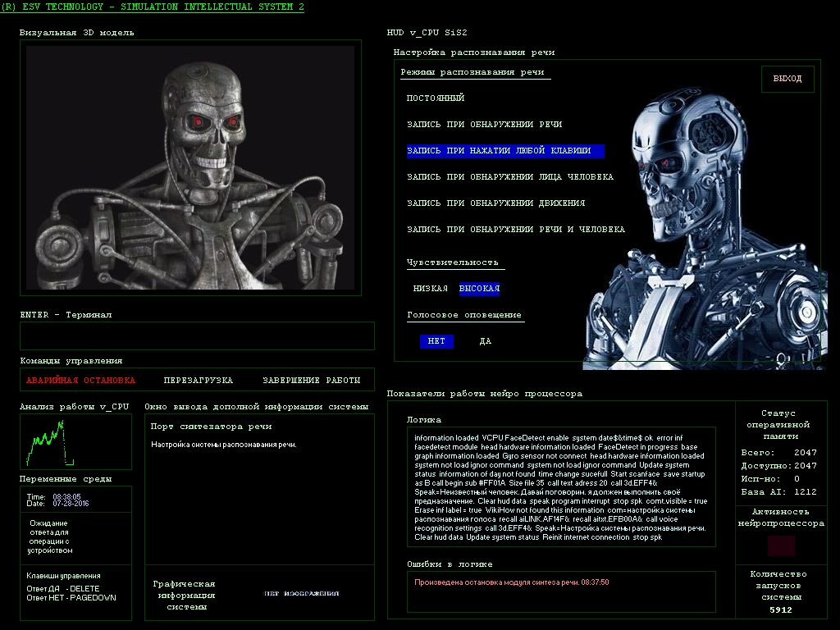Click the ВЫХОД exit button

point(787,79)
